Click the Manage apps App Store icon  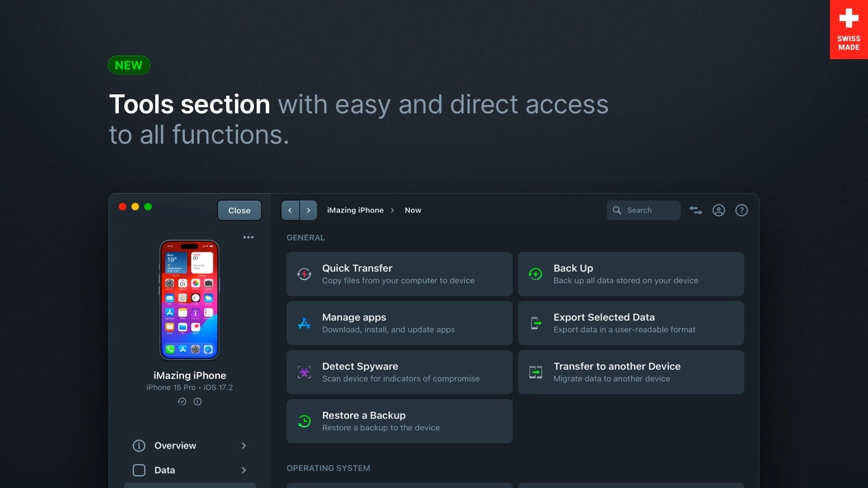click(304, 323)
